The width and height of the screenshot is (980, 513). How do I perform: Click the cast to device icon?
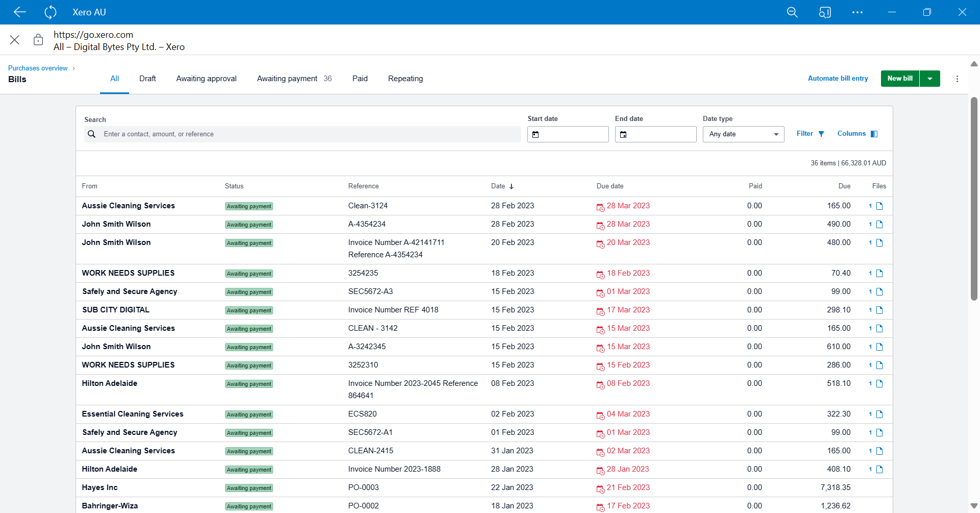(x=825, y=12)
